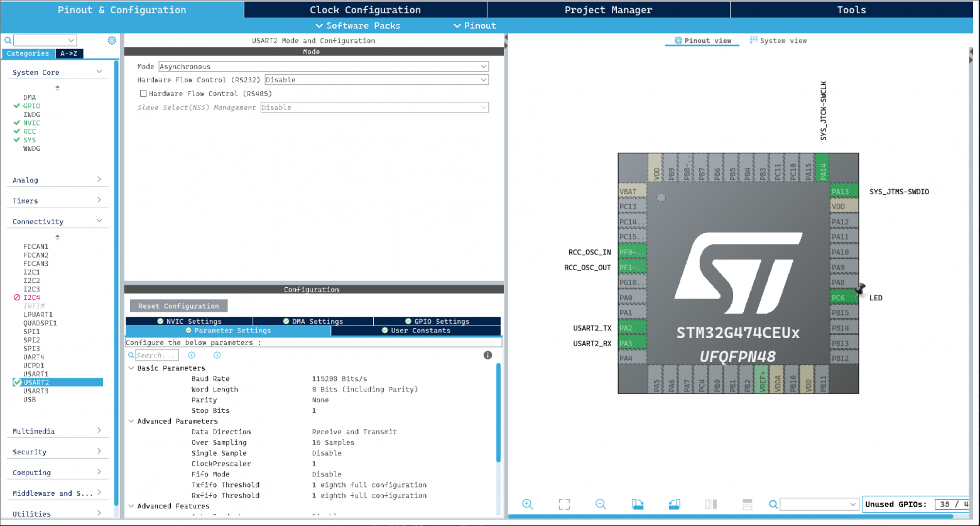980x526 pixels.
Task: Click the parameter list vertical scrollbar
Action: pyautogui.click(x=499, y=412)
